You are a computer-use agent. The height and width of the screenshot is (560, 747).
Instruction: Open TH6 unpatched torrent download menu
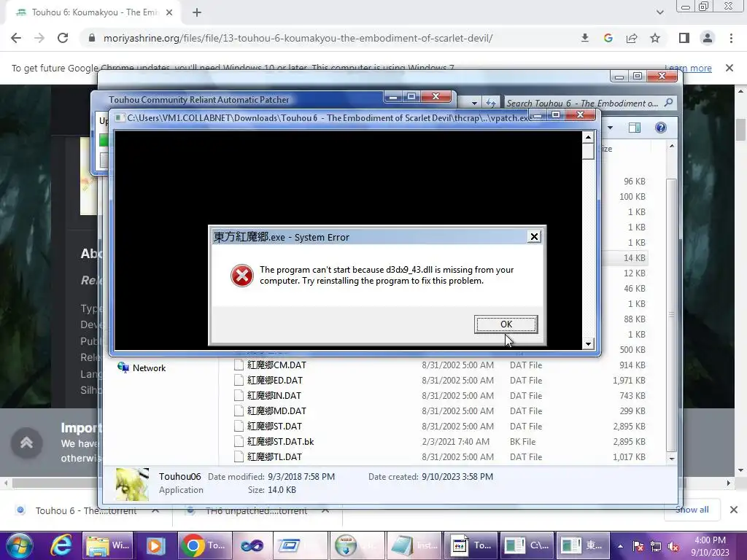click(325, 510)
